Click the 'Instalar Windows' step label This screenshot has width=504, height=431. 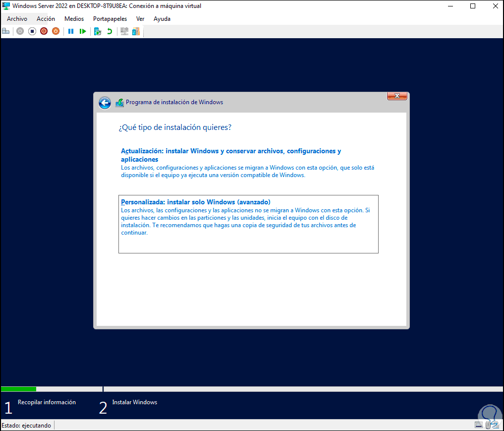point(135,402)
